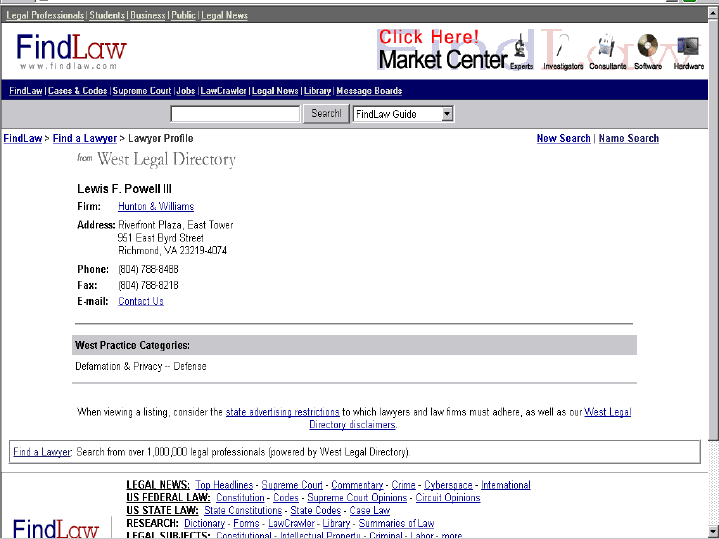The width and height of the screenshot is (719, 539).
Task: Open the FindLaw Guide dropdown arrow
Action: coord(447,114)
